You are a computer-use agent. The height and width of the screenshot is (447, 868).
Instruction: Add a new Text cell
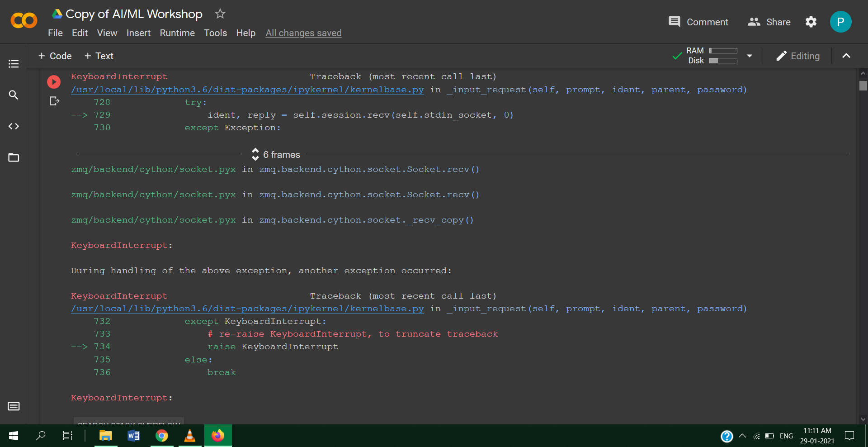tap(99, 56)
